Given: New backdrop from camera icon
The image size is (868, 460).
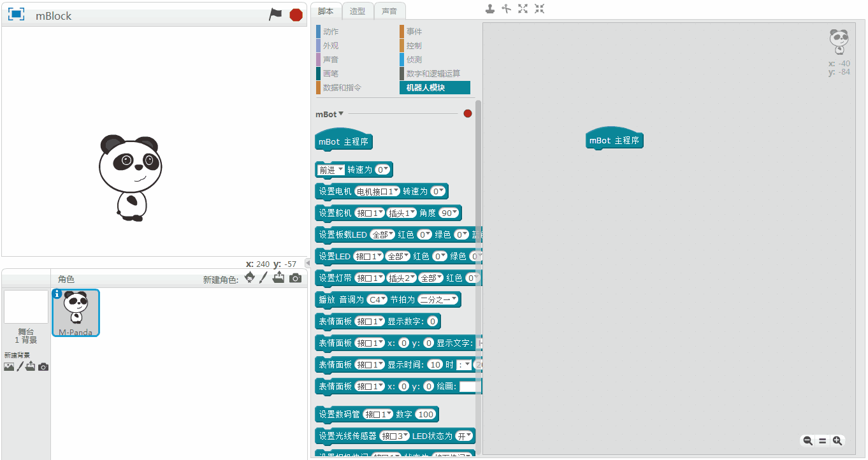Looking at the screenshot, I should click(x=43, y=367).
